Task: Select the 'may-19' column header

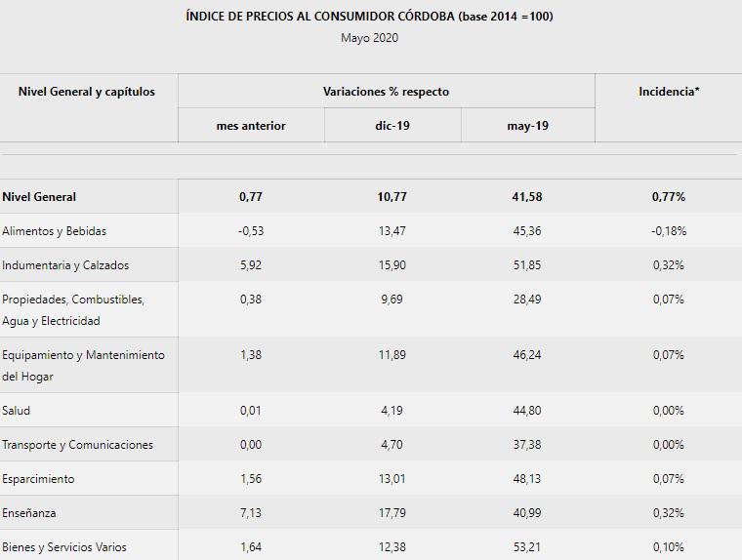Action: pos(527,126)
